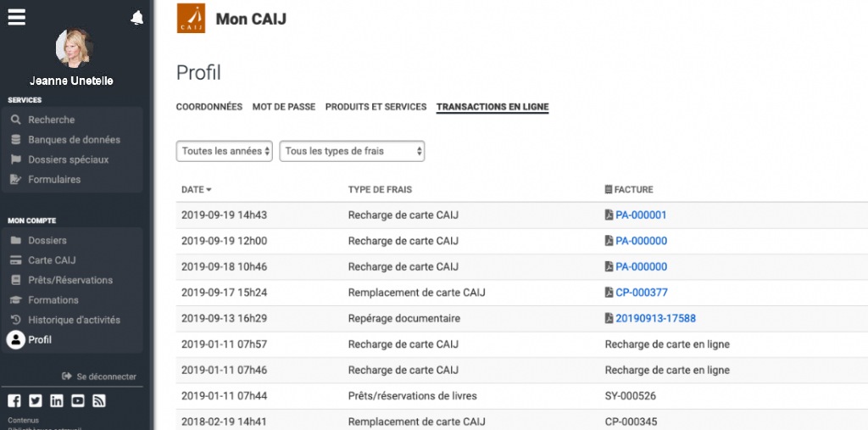This screenshot has height=430, width=868.
Task: Switch to the Coordonnées tab
Action: click(x=209, y=107)
